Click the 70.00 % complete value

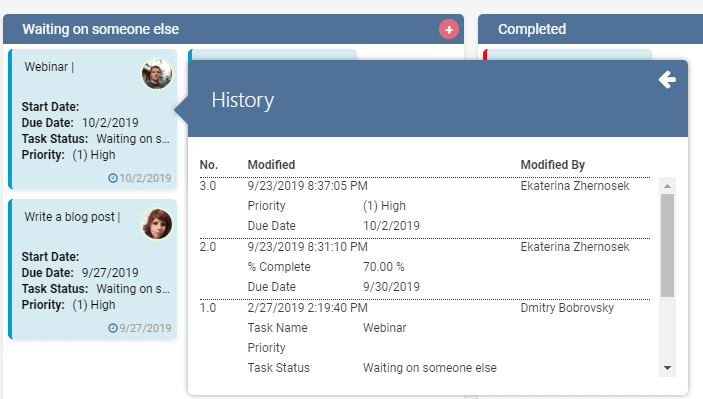coord(384,267)
